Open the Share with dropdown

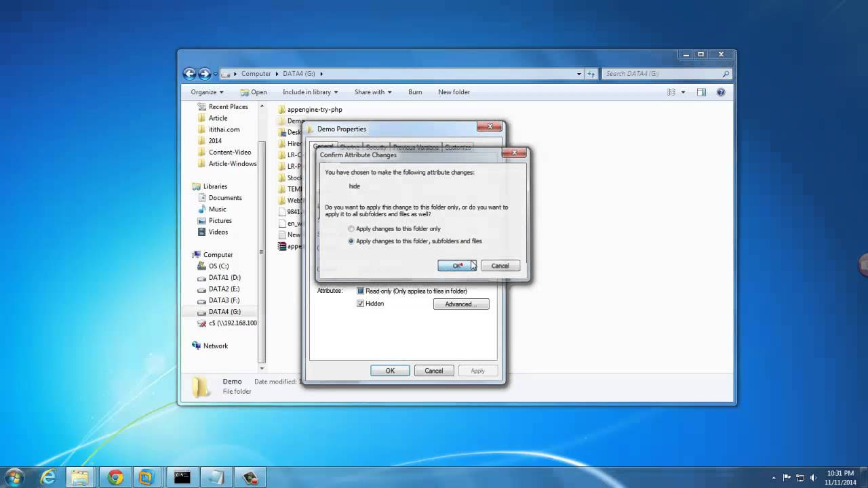coord(373,92)
